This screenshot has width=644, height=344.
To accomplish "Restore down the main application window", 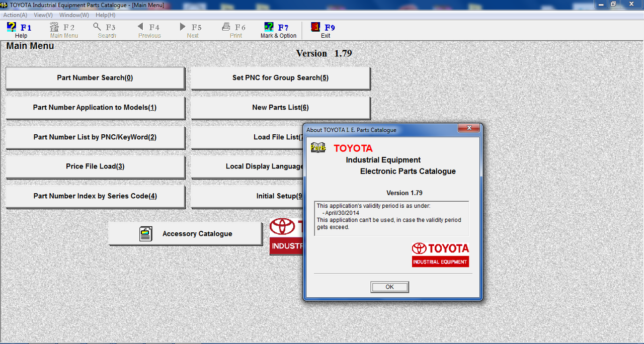I will (613, 4).
